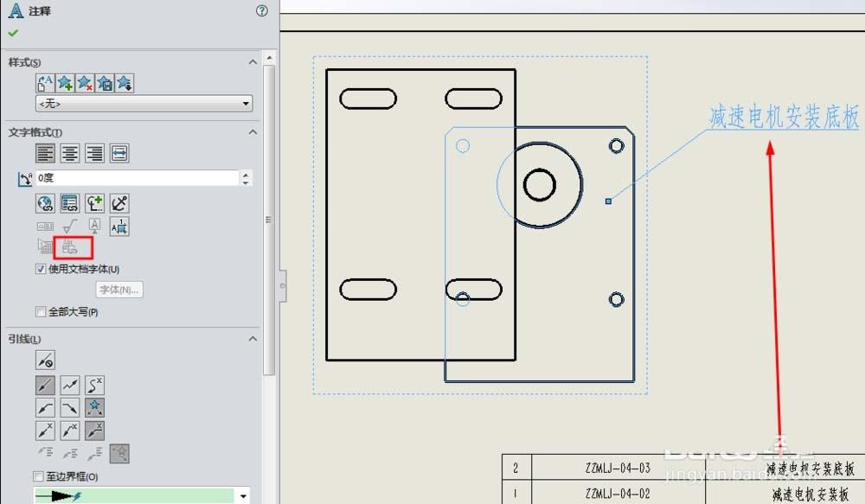Click the anchor icon in 文字格式
Screen dimensions: 865x504
(119, 203)
